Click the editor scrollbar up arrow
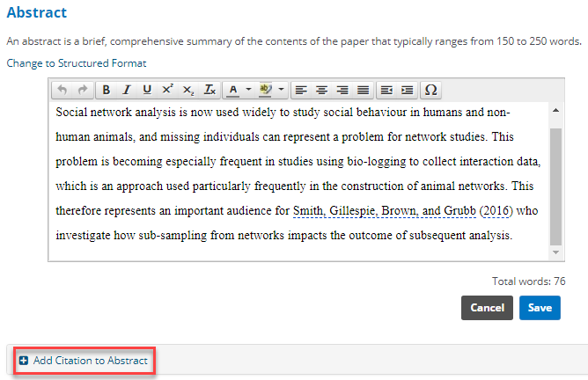The image size is (588, 380). pyautogui.click(x=555, y=110)
